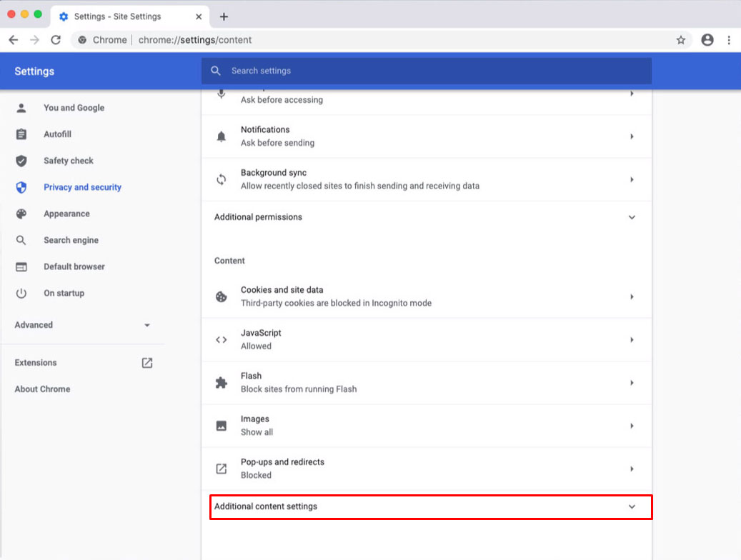Viewport: 741px width, 560px height.
Task: Click the Cookies and site data cookie icon
Action: click(x=222, y=296)
